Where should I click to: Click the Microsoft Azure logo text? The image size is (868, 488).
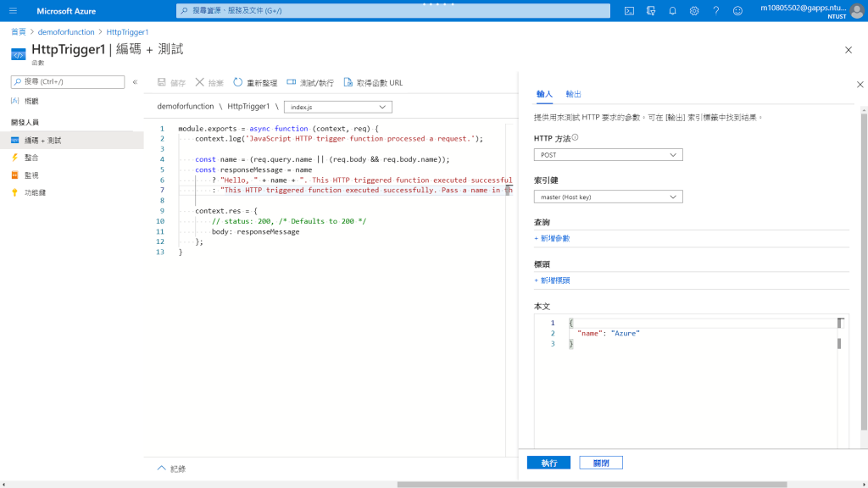tap(66, 11)
